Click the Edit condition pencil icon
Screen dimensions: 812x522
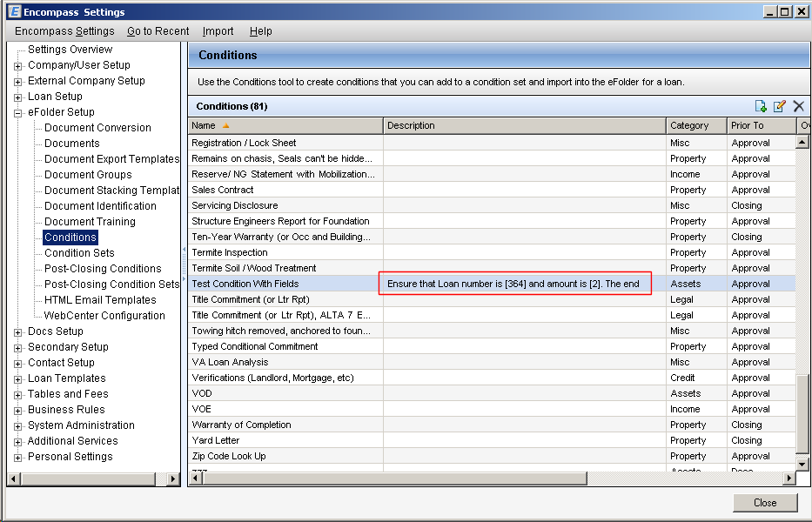[780, 106]
